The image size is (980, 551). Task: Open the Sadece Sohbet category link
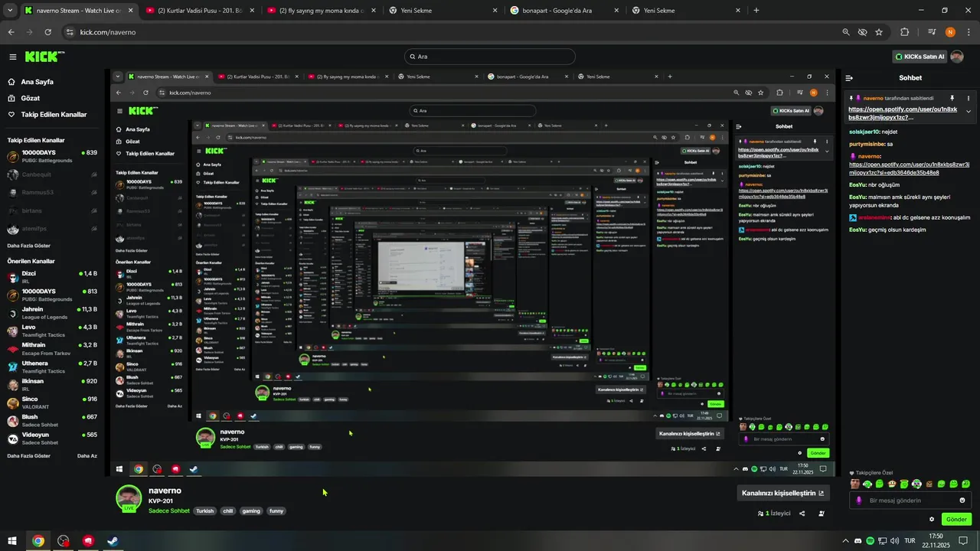click(x=169, y=511)
